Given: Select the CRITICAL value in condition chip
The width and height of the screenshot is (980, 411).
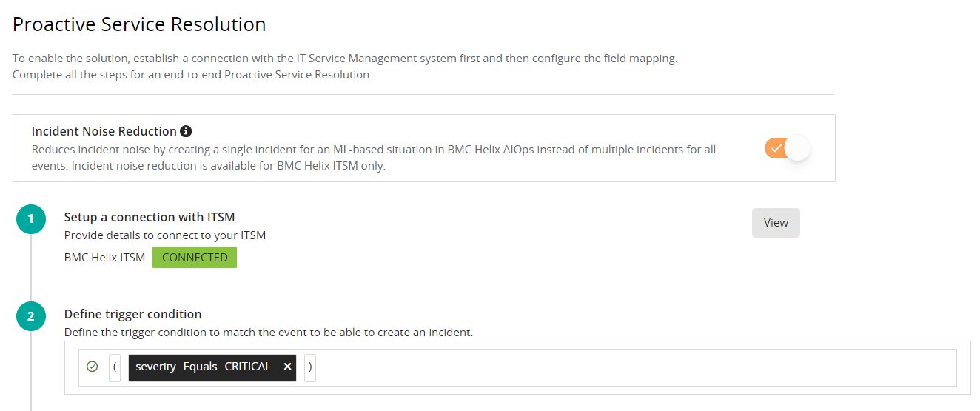Looking at the screenshot, I should pyautogui.click(x=248, y=367).
